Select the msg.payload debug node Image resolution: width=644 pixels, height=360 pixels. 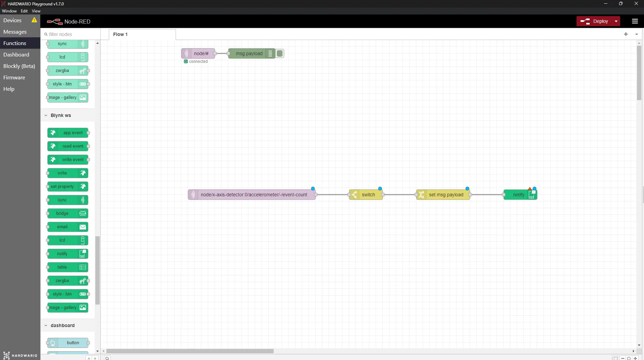coord(252,53)
